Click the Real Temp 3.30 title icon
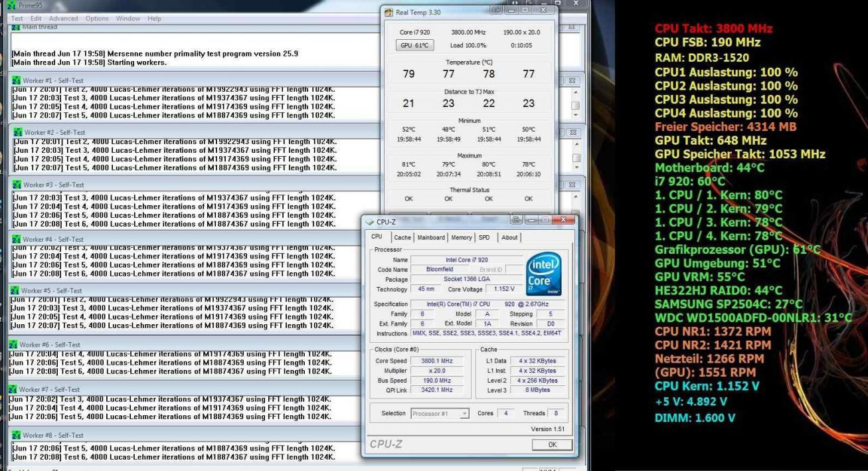 tap(389, 12)
